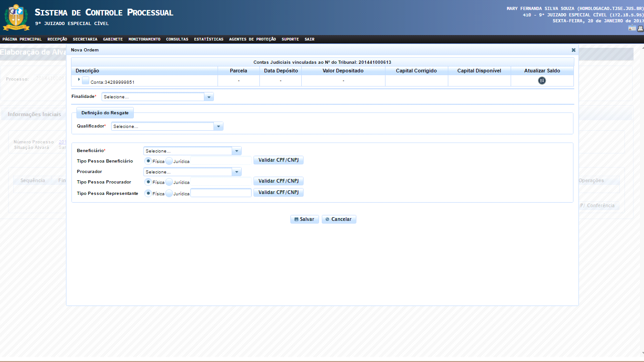
Task: Check the Conta:34289999851 checkbox
Action: coord(86,81)
